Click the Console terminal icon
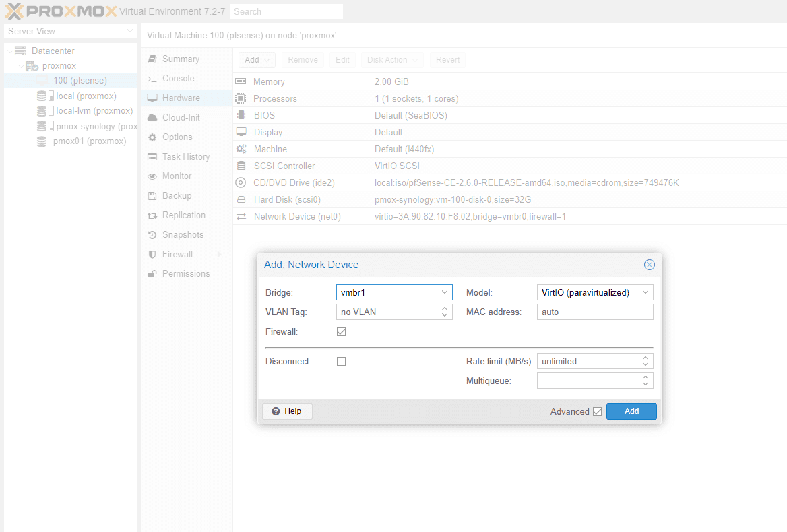The width and height of the screenshot is (787, 532). 152,79
